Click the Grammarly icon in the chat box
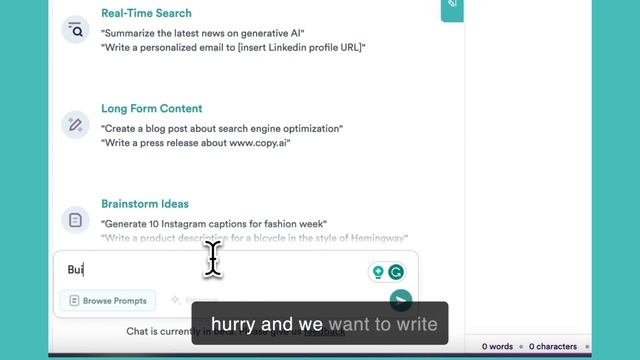Viewport: 640px width, 360px height. (x=396, y=272)
